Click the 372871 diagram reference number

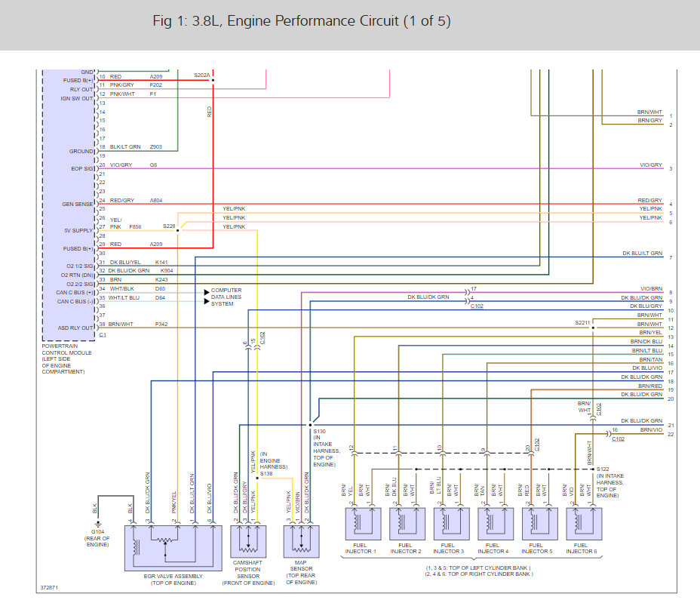pyautogui.click(x=49, y=587)
